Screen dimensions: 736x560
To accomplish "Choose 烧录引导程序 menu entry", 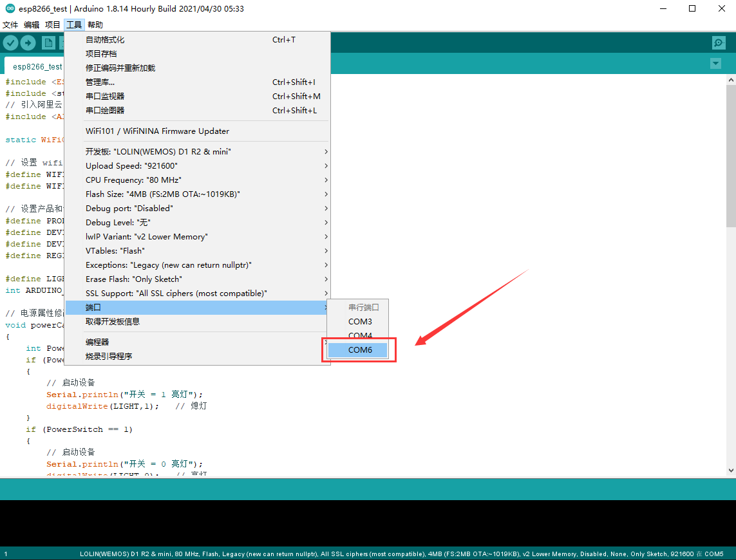I will click(x=196, y=357).
